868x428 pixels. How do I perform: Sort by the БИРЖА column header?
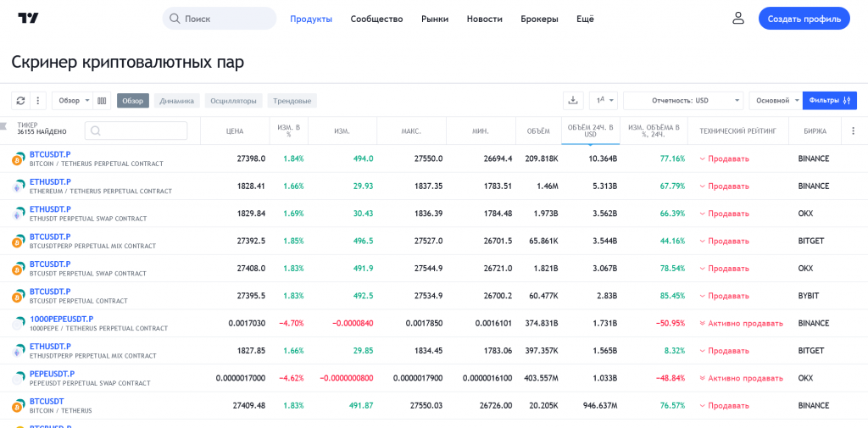(815, 131)
